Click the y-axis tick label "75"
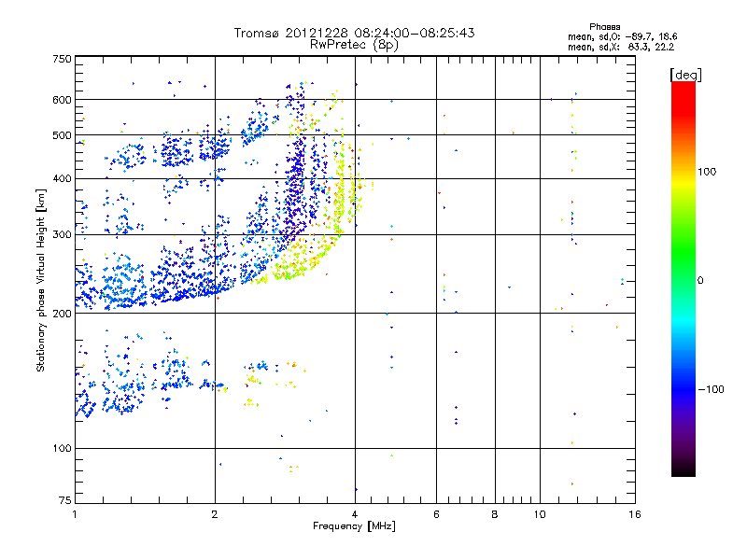This screenshot has width=747, height=560. click(x=64, y=500)
